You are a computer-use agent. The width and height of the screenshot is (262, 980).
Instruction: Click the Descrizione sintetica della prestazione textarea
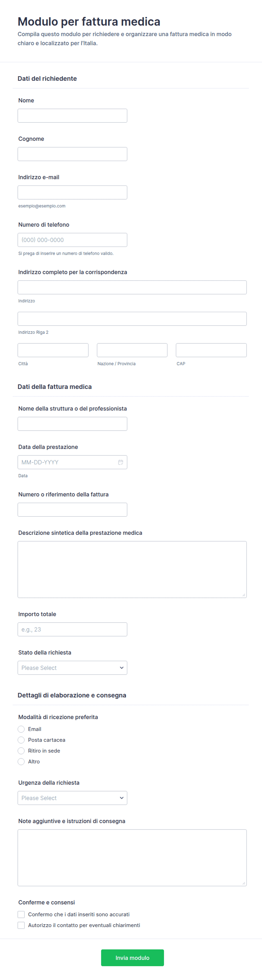point(132,570)
